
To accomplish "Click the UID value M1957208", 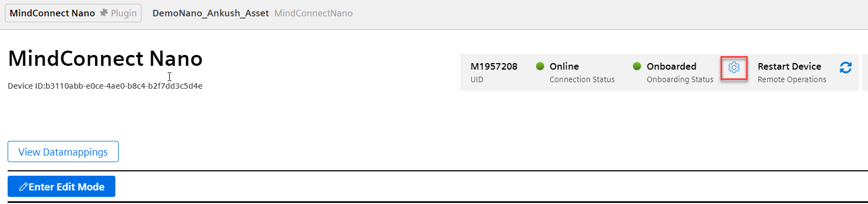I will tap(494, 66).
